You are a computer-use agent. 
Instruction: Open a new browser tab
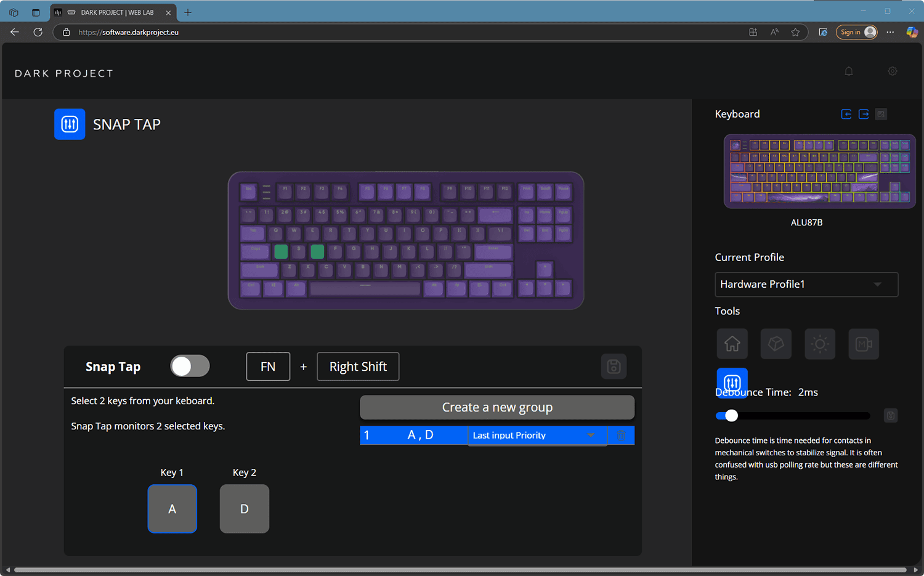(x=188, y=12)
